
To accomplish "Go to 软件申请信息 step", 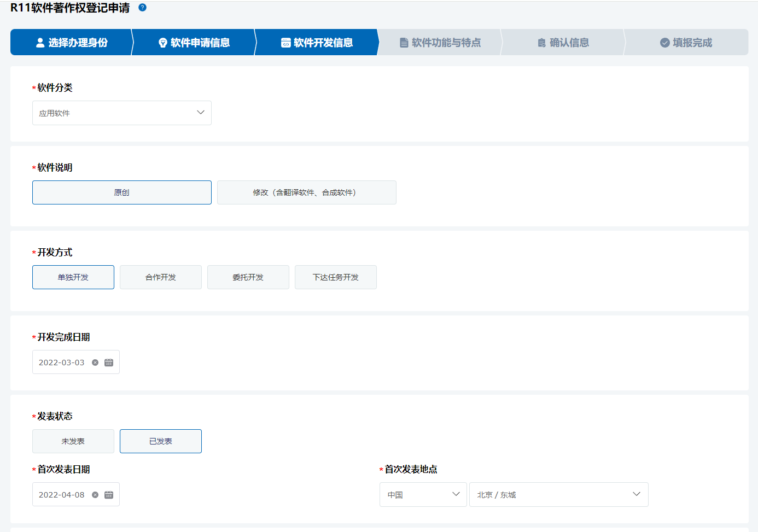I will (x=194, y=43).
